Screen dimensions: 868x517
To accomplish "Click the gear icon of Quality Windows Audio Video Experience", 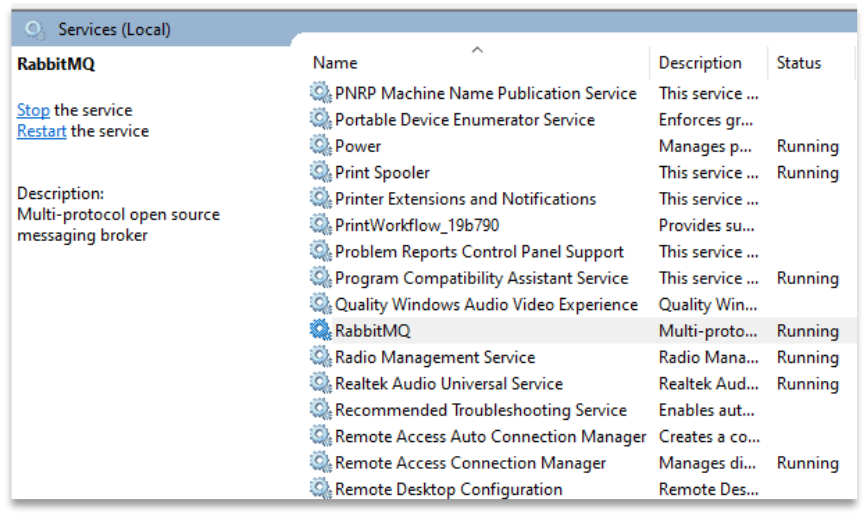I will point(320,304).
